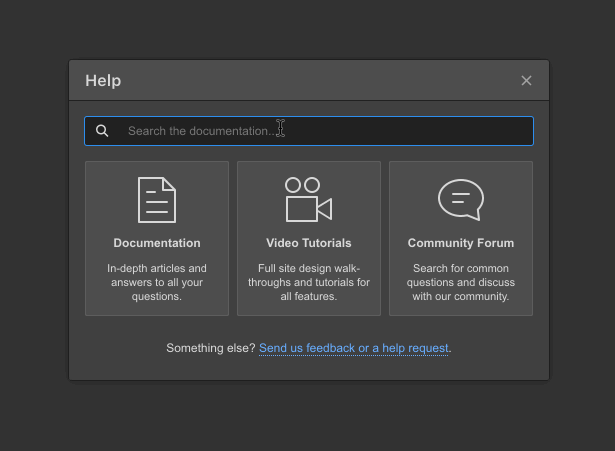Click the 'Something else?' text

coord(211,348)
